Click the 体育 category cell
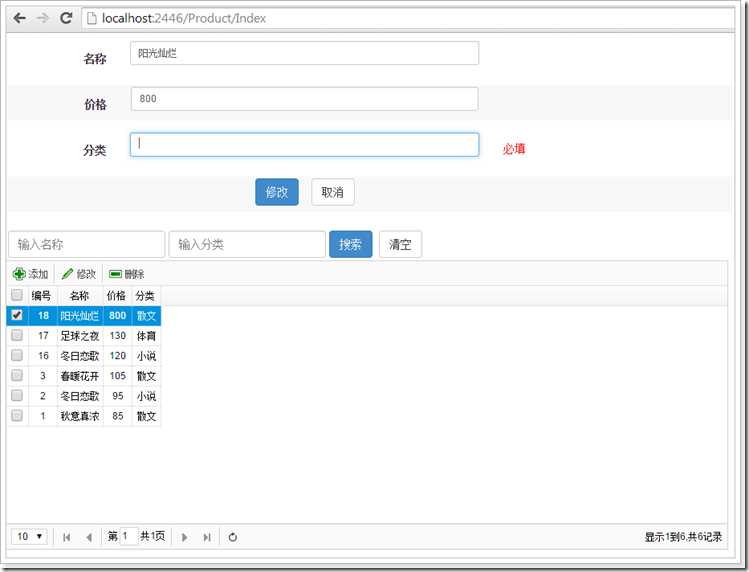 (146, 336)
